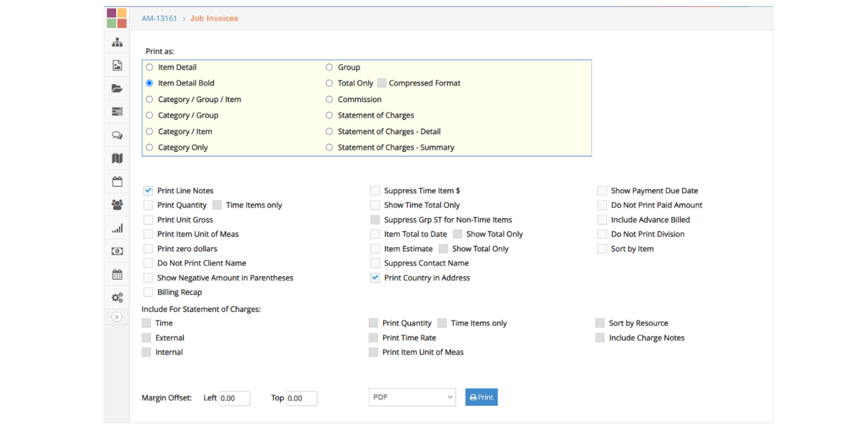Uncheck the Print Line Notes checkbox

tap(148, 190)
